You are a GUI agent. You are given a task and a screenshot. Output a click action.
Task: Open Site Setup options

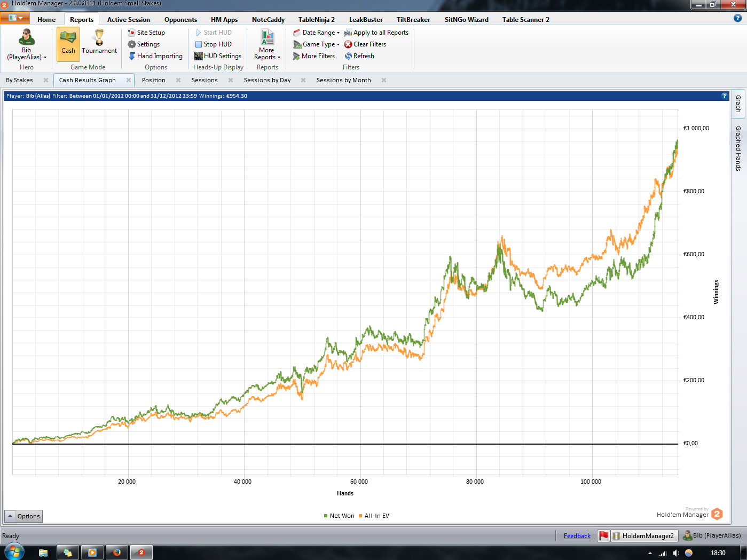click(x=146, y=33)
